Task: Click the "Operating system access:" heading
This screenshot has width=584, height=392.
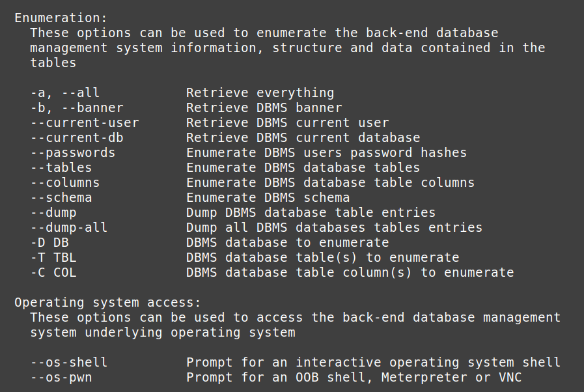Action: coord(107,303)
